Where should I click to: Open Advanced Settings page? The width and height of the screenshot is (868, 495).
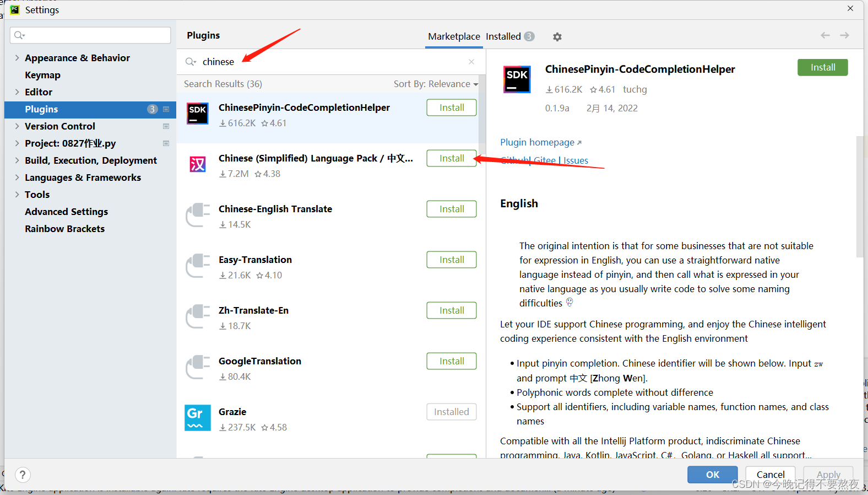coord(66,212)
